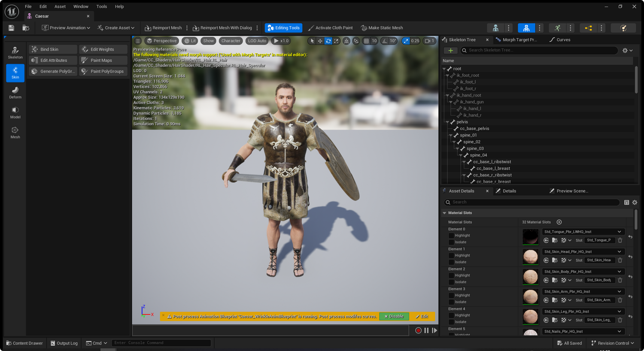This screenshot has height=351, width=644.
Task: Open the Perspective view mode dropdown
Action: click(162, 41)
